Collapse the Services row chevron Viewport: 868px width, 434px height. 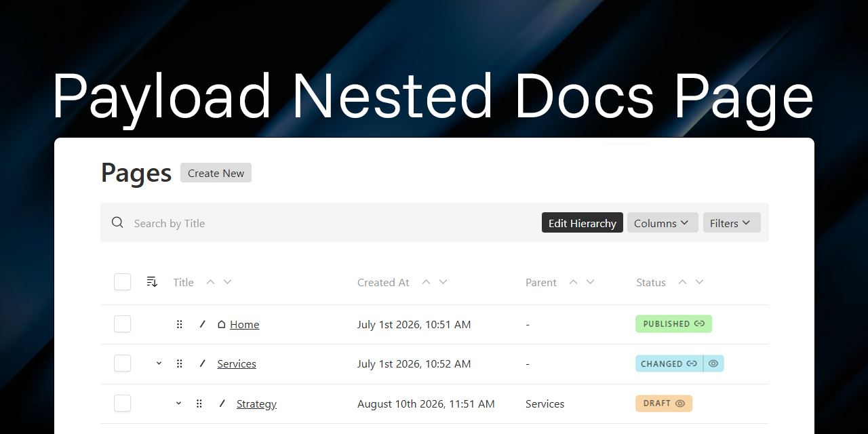[159, 363]
